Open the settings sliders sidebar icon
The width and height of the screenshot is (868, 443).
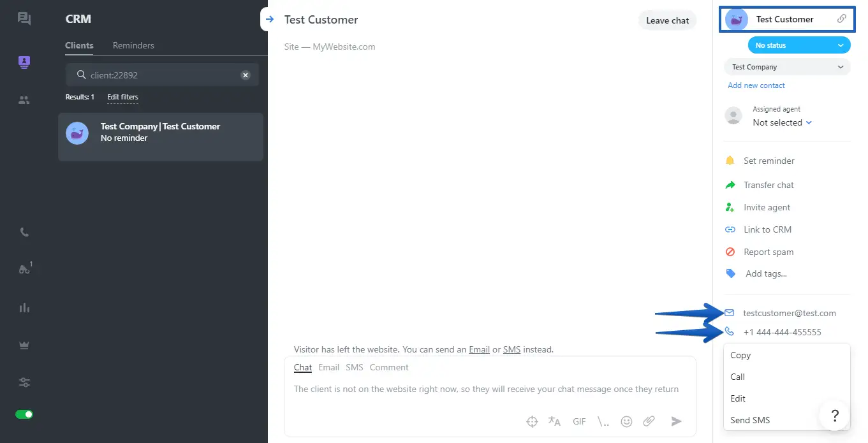pos(24,382)
